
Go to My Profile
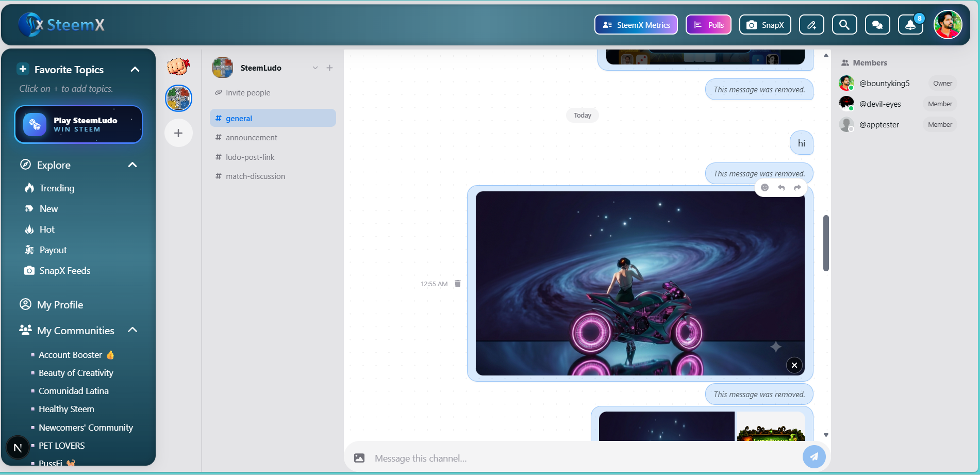tap(52, 305)
